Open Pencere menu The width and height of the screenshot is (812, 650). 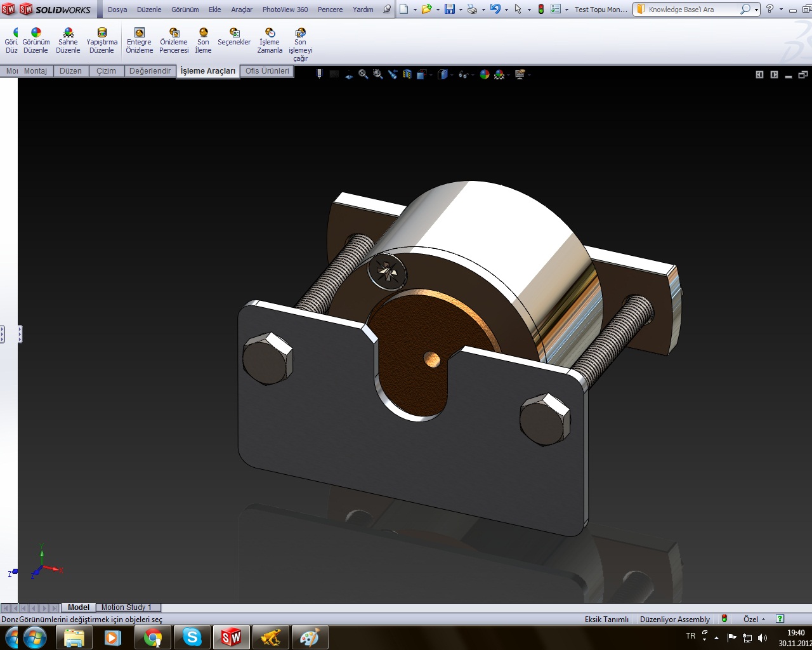tap(331, 10)
